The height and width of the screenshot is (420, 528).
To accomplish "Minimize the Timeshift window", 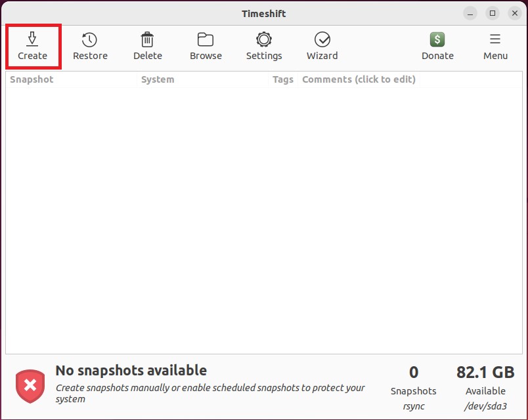I will pos(470,14).
